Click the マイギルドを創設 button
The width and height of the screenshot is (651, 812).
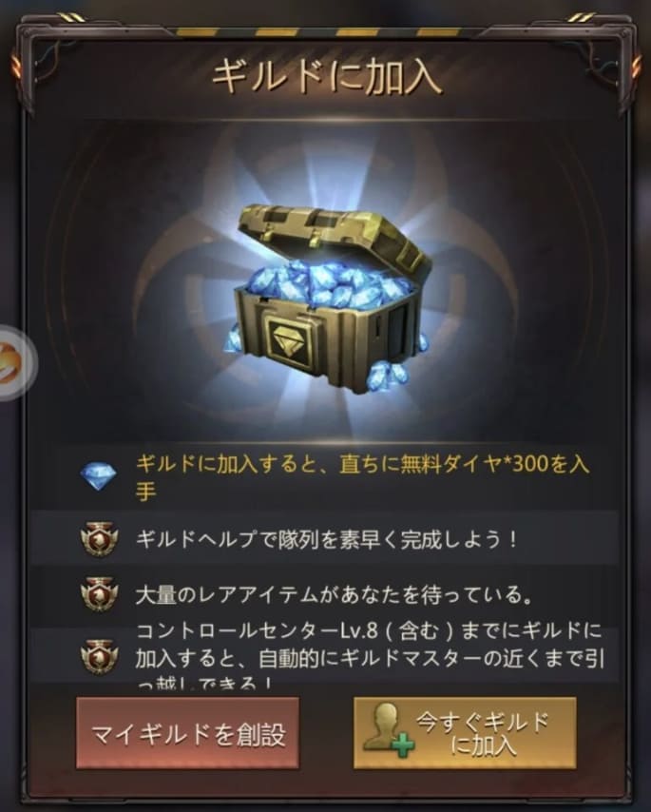187,732
